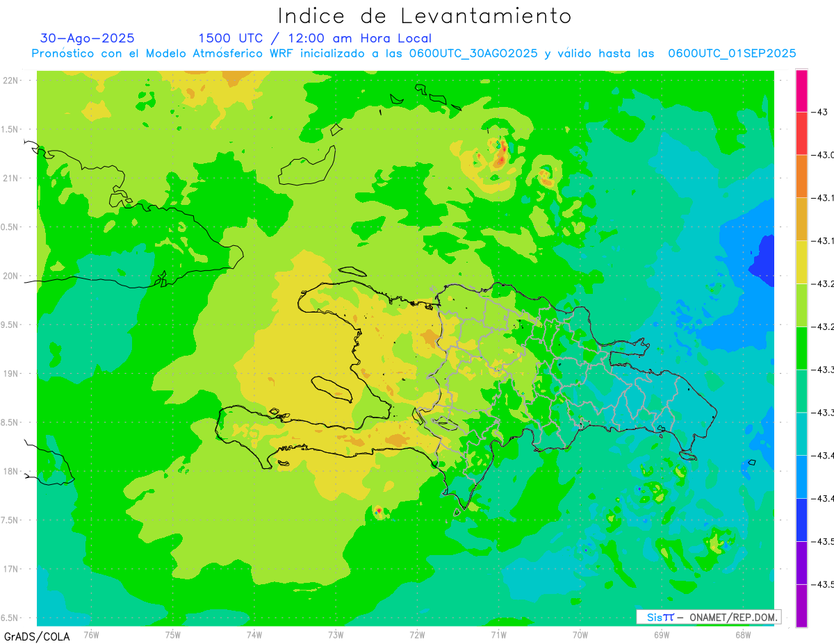Click the '17N' latitude label
834x644 pixels.
coord(11,569)
